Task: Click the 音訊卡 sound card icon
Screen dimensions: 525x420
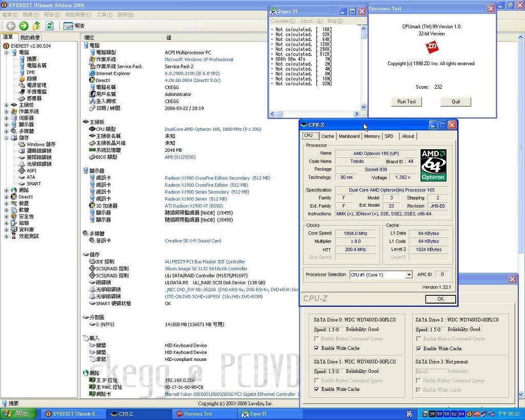Action: pos(92,241)
